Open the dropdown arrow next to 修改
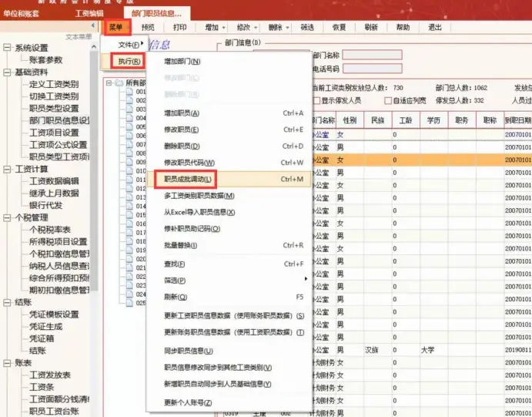This screenshot has height=417, width=532. click(x=256, y=28)
